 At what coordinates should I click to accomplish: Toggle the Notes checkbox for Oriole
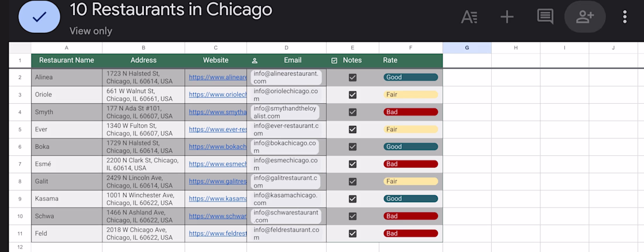(x=352, y=94)
